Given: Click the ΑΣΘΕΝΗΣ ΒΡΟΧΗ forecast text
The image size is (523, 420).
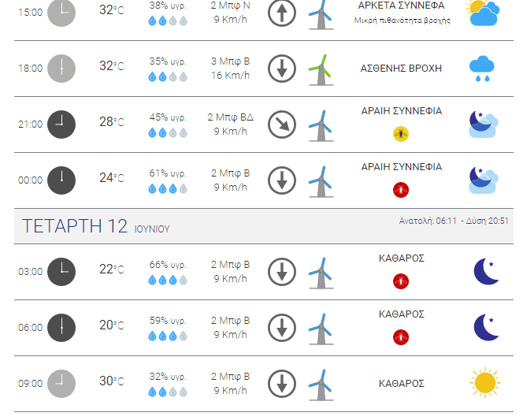Looking at the screenshot, I should click(x=401, y=69).
